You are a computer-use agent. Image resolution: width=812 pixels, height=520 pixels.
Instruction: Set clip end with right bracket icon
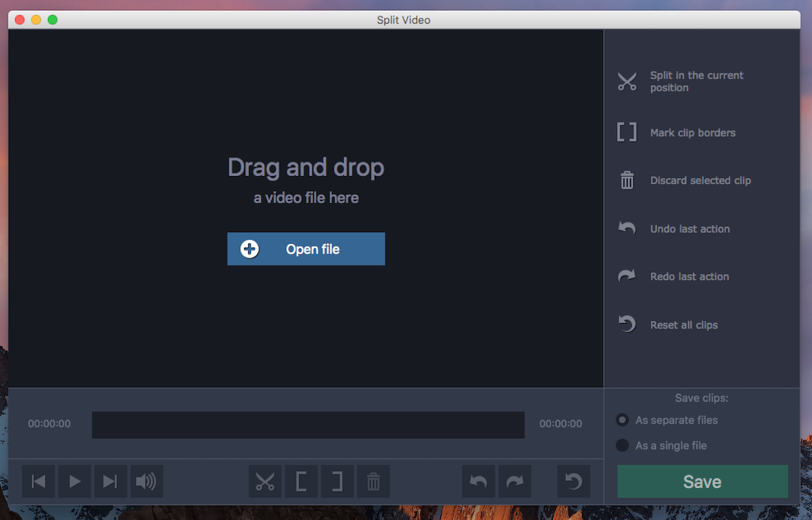point(337,481)
